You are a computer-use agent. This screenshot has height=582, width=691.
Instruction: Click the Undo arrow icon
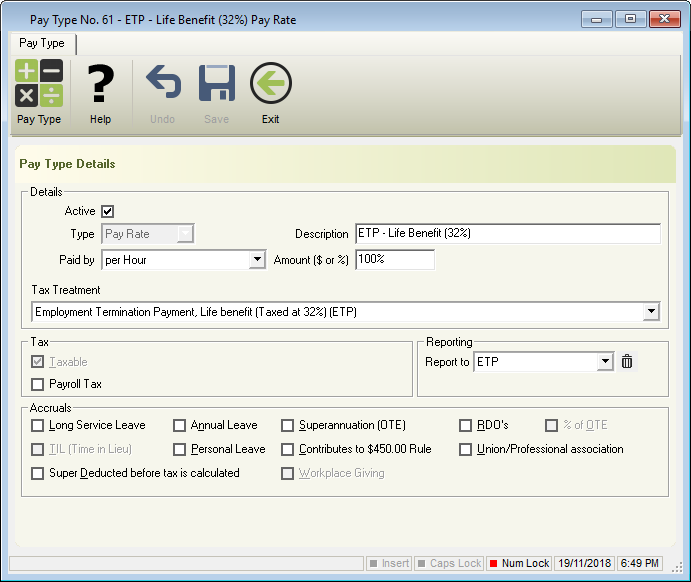click(163, 82)
